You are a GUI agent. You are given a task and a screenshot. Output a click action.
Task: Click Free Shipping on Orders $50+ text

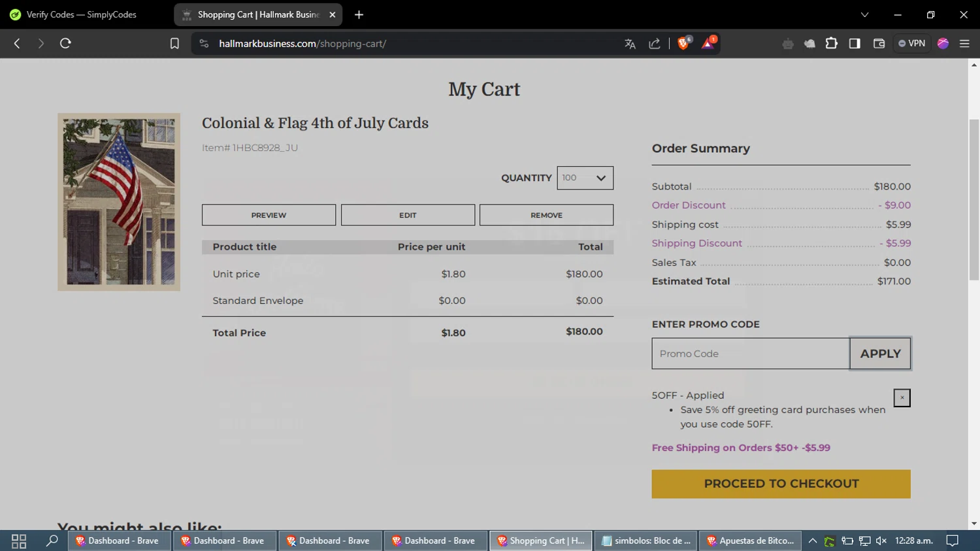coord(741,448)
